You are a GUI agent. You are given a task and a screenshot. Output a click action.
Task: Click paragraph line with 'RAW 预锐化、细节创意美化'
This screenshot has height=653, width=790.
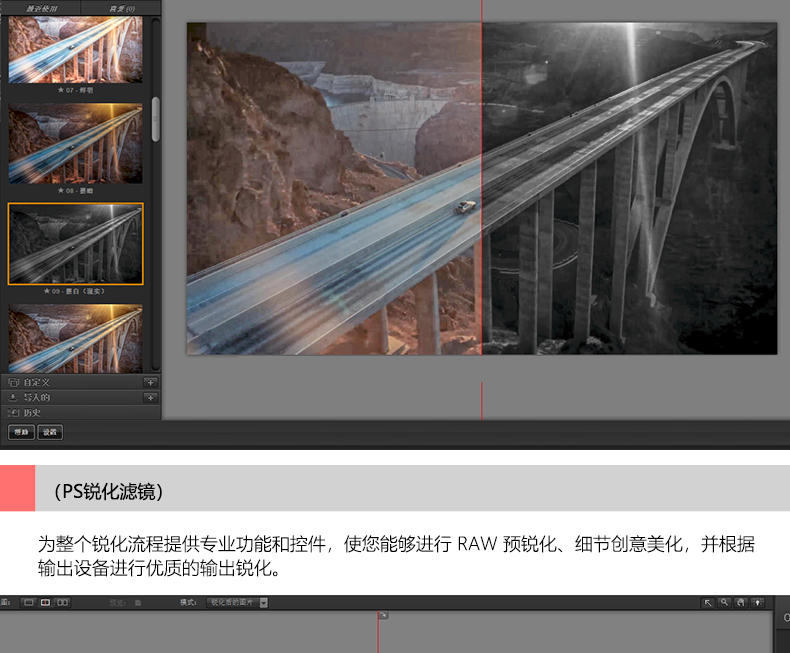396,544
